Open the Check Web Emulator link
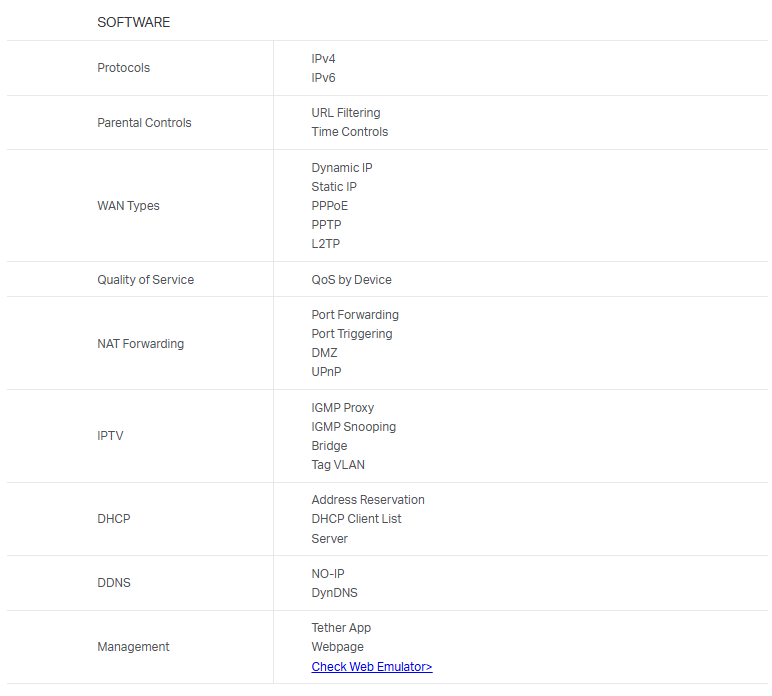Viewport: 772px width, 696px height. point(371,667)
